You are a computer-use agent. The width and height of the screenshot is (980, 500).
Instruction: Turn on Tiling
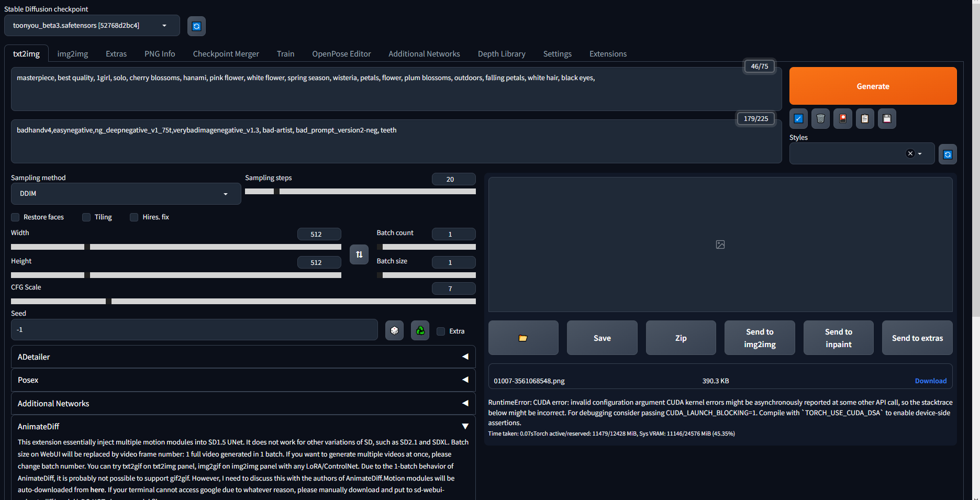coord(86,217)
